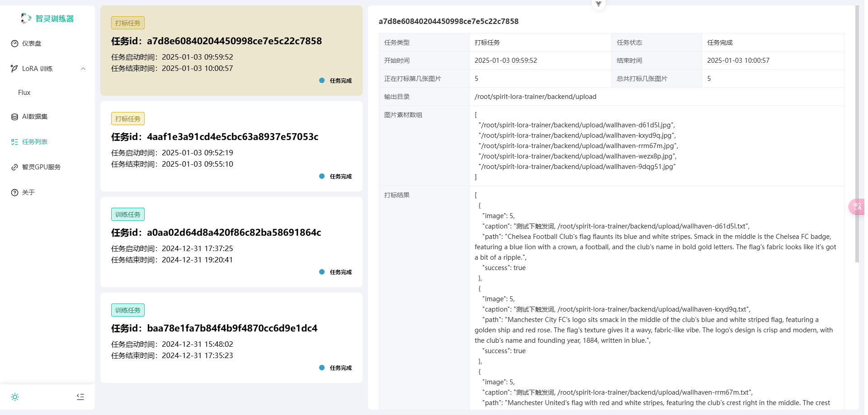Image resolution: width=868 pixels, height=415 pixels.
Task: Click 任务结束时间 2024-12-31 19:20:41 text
Action: click(172, 260)
